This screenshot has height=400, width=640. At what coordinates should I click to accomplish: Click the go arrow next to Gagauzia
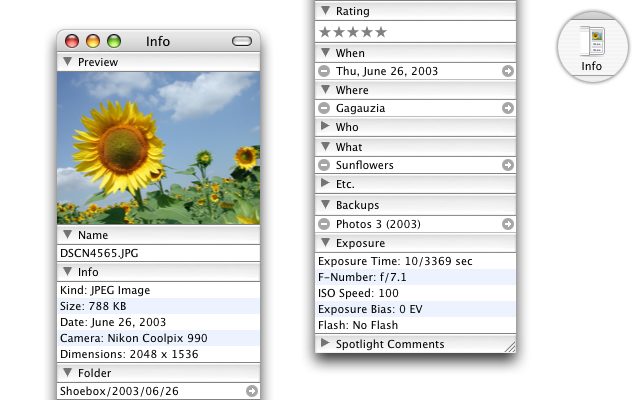pos(508,108)
